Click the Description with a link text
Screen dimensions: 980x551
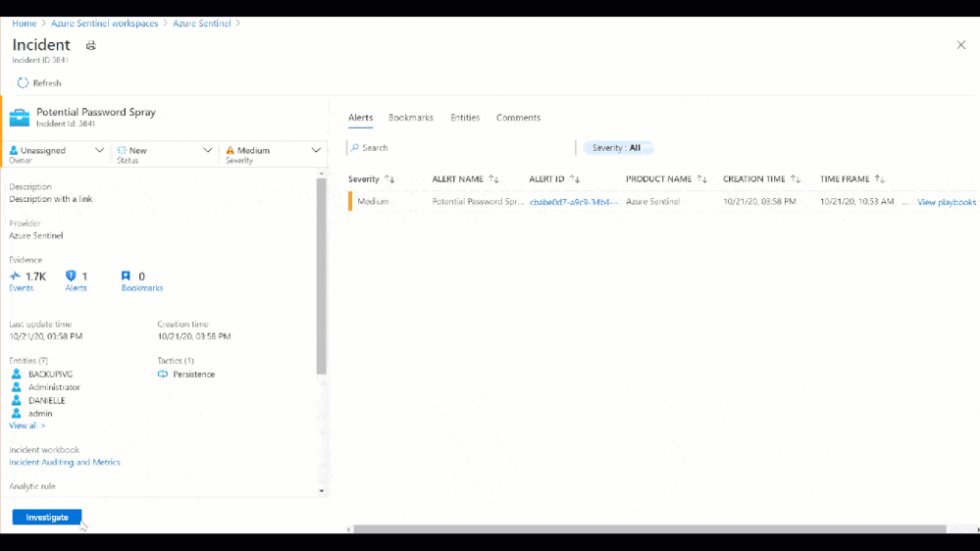(x=51, y=199)
